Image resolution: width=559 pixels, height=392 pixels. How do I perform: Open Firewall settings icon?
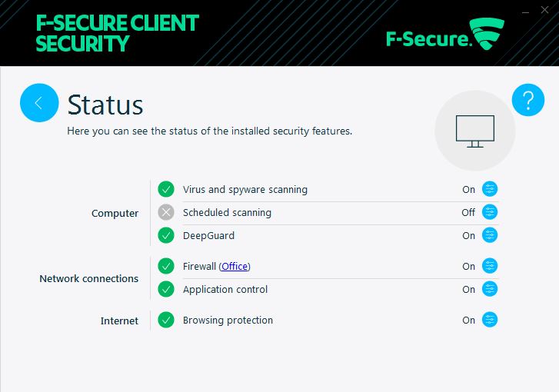tap(490, 266)
